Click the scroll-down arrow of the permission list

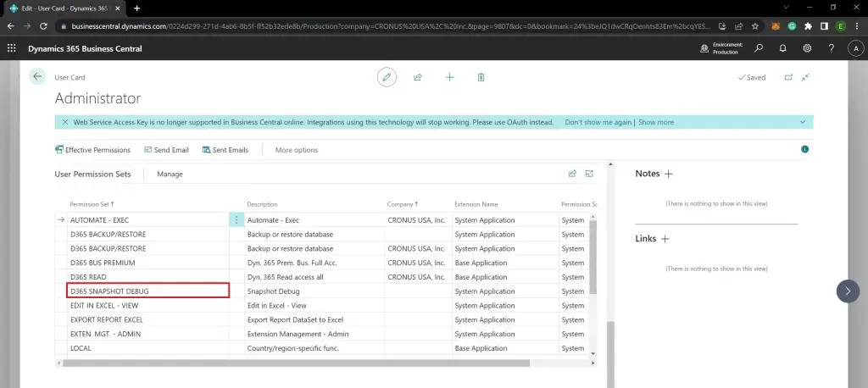pos(593,353)
